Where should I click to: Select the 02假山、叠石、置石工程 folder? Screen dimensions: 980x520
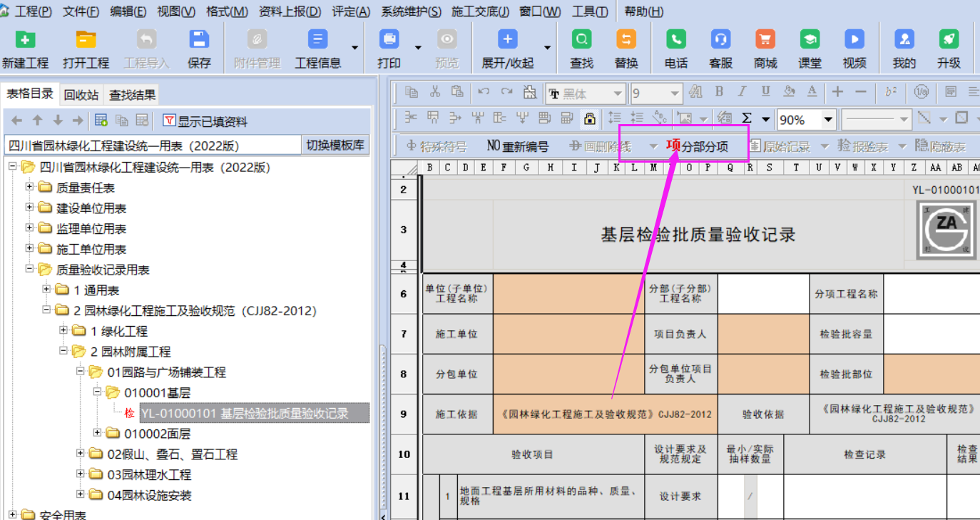click(x=172, y=454)
